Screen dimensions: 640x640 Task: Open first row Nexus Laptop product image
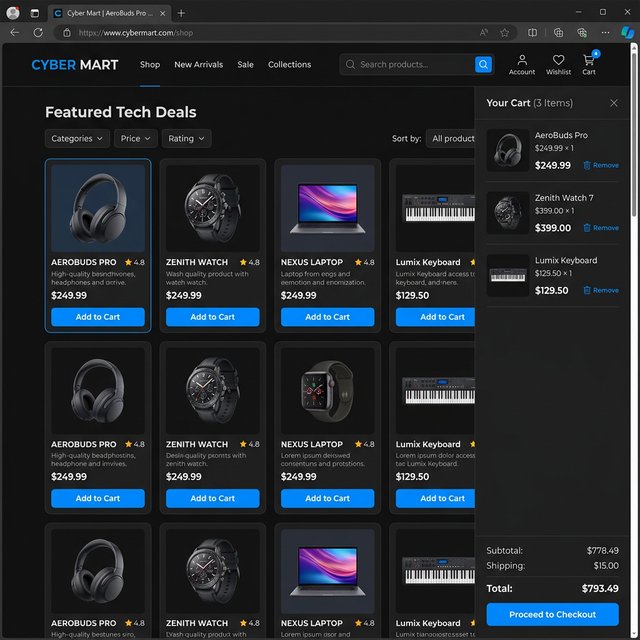327,208
